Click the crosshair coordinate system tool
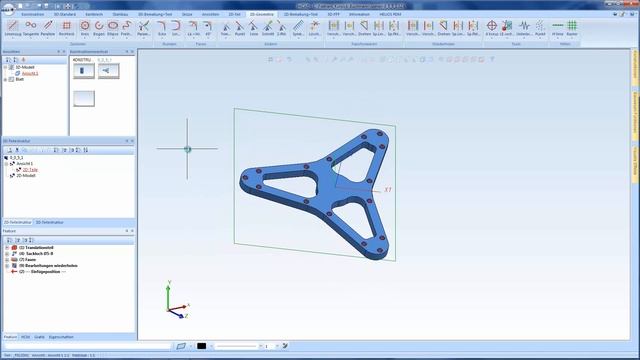 [x=492, y=28]
